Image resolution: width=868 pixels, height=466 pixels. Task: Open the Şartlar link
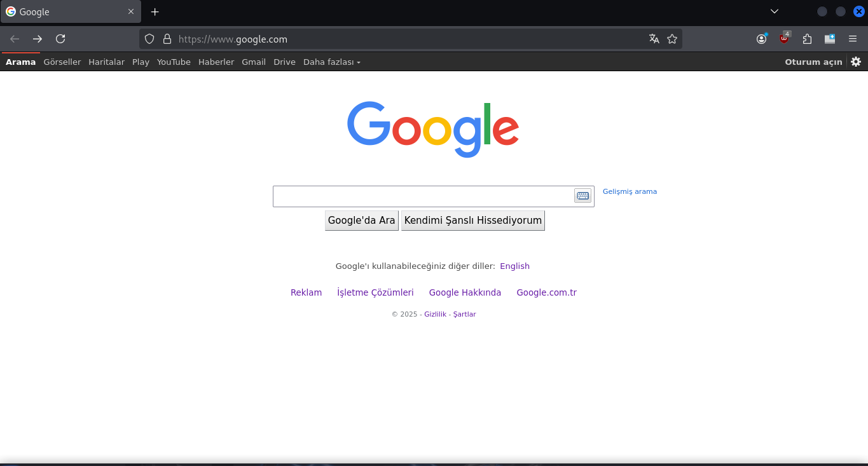[464, 314]
